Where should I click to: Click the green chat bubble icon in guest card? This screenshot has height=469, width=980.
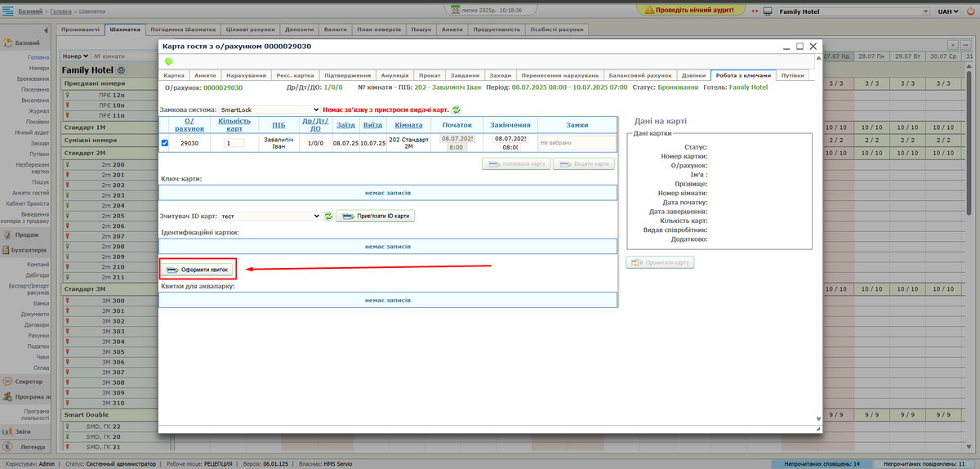point(169,61)
